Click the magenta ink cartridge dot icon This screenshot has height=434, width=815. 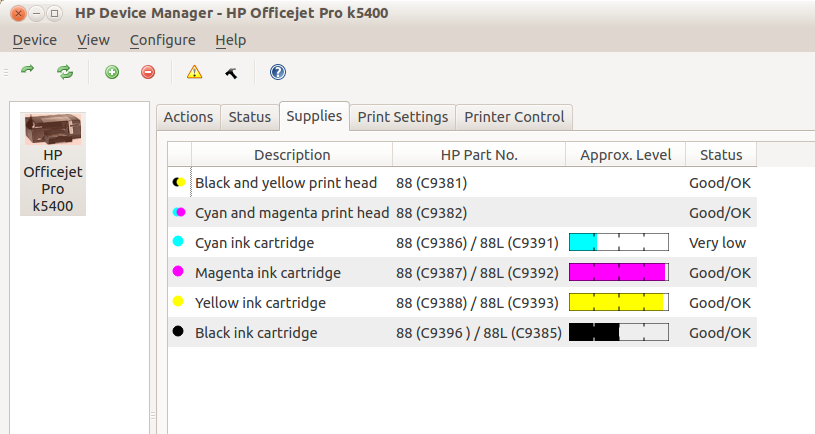178,271
